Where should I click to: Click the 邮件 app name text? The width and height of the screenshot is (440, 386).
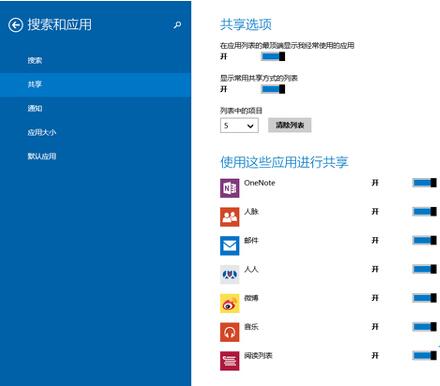251,240
